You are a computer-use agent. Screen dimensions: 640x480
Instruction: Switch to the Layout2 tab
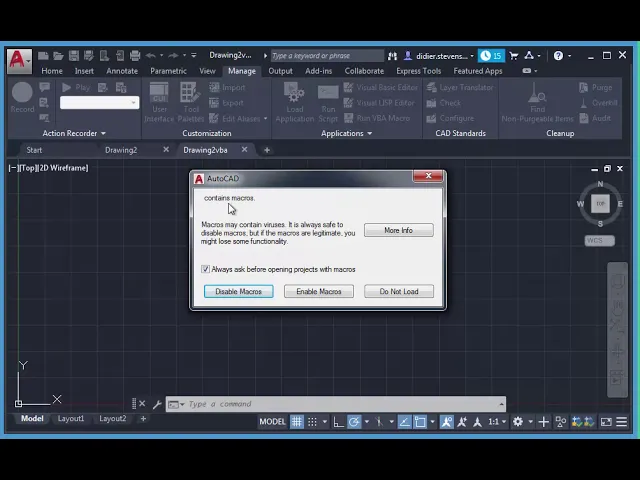pos(113,418)
